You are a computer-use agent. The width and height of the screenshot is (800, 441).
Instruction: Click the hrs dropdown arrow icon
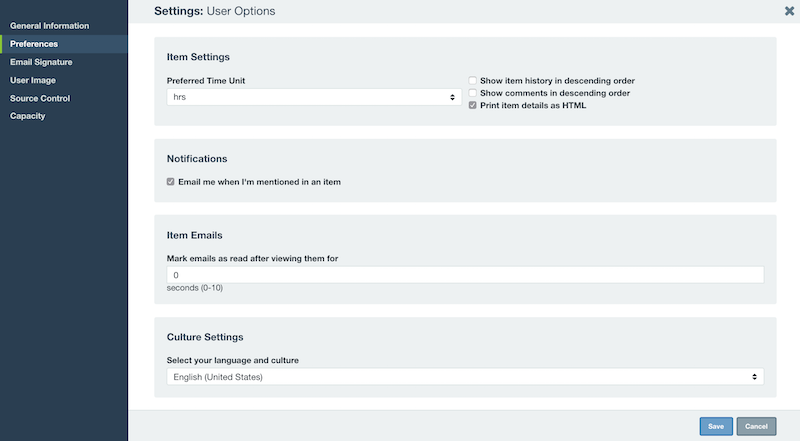452,97
